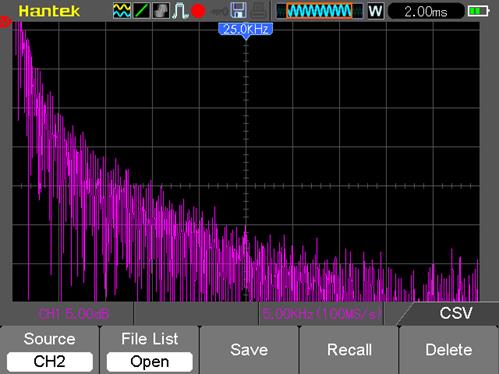The image size is (499, 374).
Task: Click the floppy disk save icon
Action: click(239, 10)
